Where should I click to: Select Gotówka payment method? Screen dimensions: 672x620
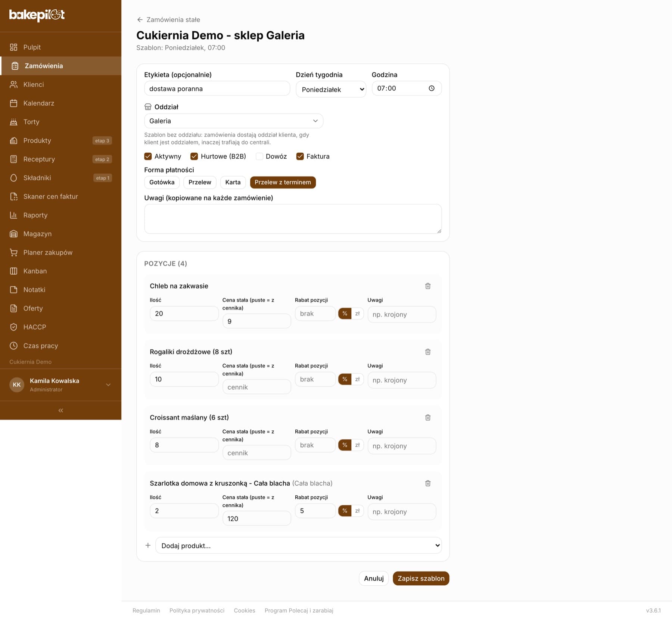(x=162, y=182)
